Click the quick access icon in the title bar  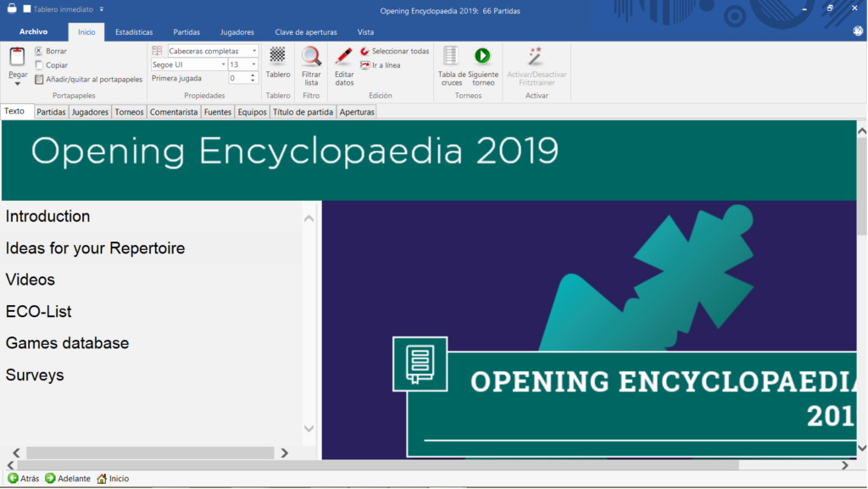point(12,8)
